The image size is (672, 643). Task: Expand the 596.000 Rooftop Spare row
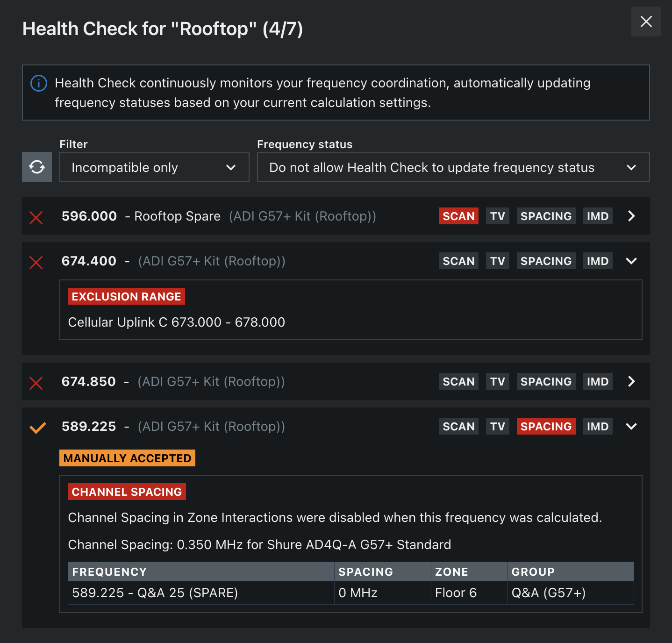631,216
